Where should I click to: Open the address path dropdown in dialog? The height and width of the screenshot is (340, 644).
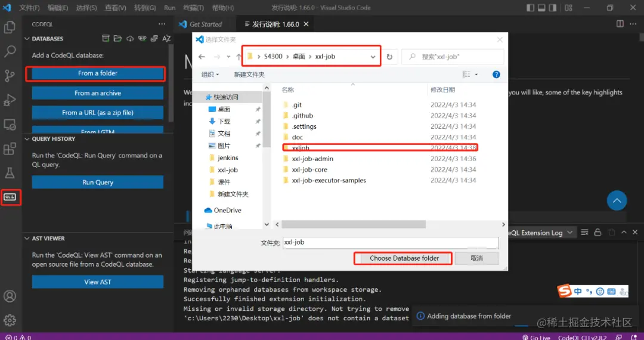point(373,57)
